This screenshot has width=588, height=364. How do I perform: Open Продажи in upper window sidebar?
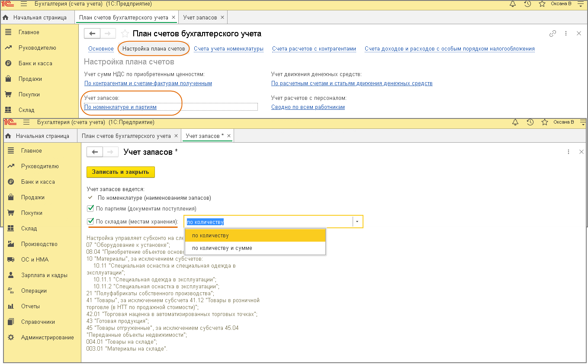(x=30, y=79)
